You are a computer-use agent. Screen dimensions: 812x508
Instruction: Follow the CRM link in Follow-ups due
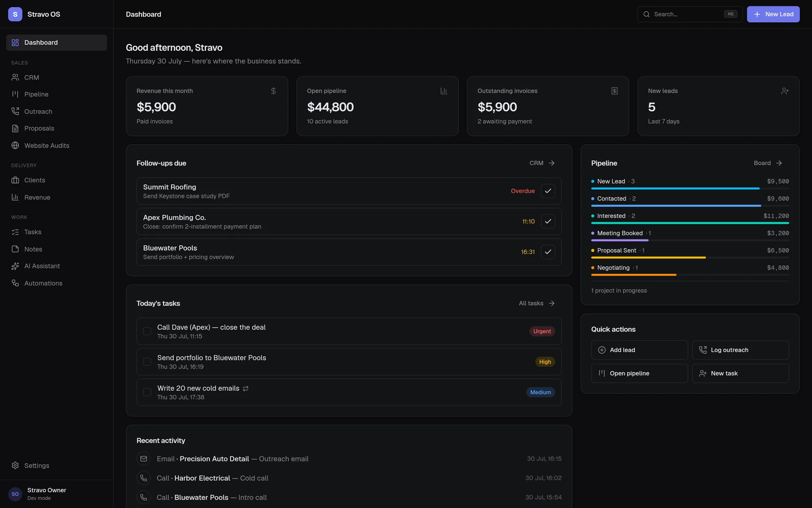[x=542, y=163]
